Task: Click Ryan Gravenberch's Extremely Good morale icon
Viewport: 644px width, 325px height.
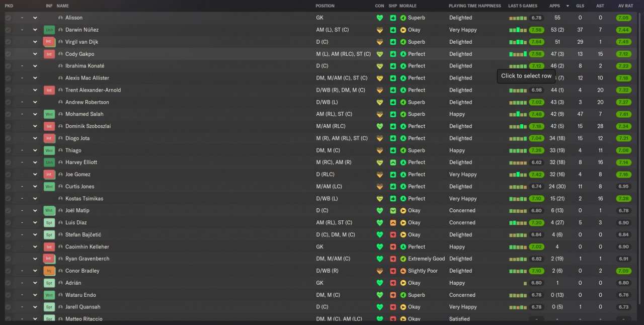Action: [x=403, y=259]
